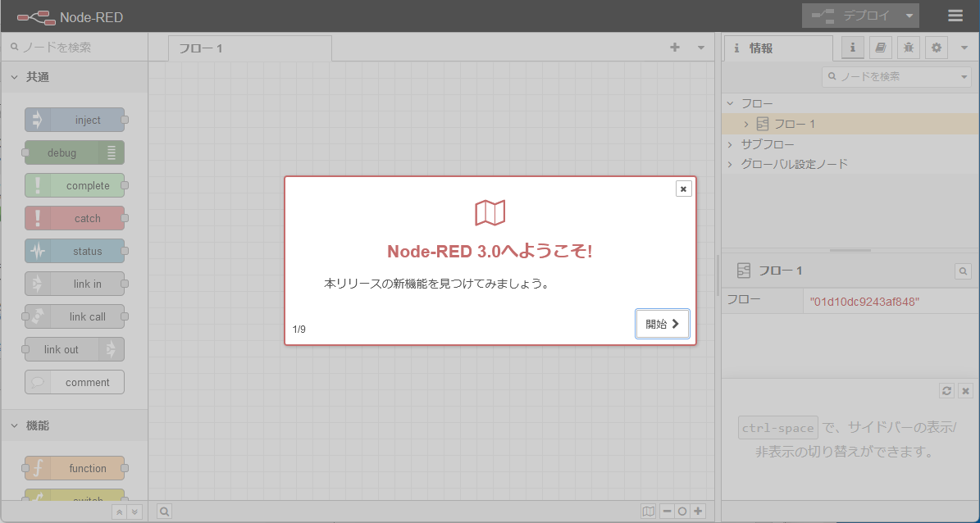Close the Node-RED 3.0 welcome tour dialog
This screenshot has width=980, height=523.
point(684,189)
